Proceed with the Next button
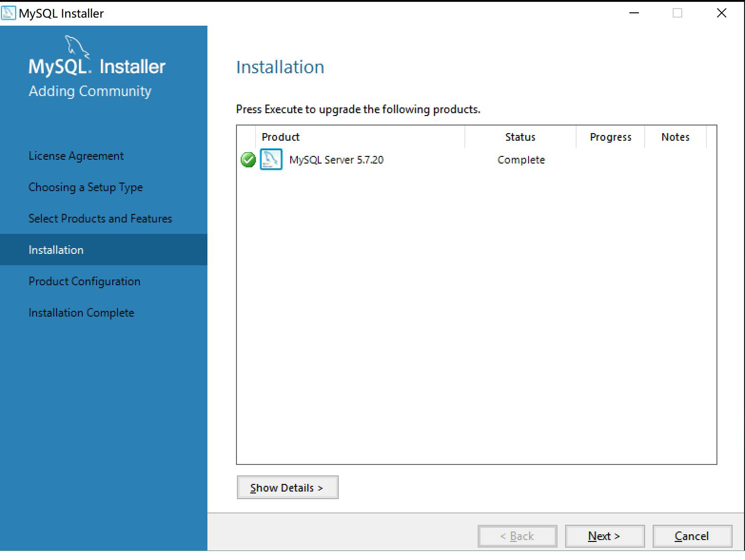Viewport: 745px width, 560px height. (x=605, y=536)
